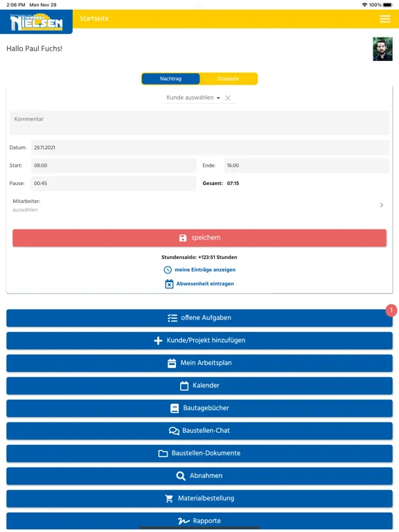Screen dimensions: 399x532
Task: Open Abwesenheit eintragen link
Action: (x=205, y=283)
